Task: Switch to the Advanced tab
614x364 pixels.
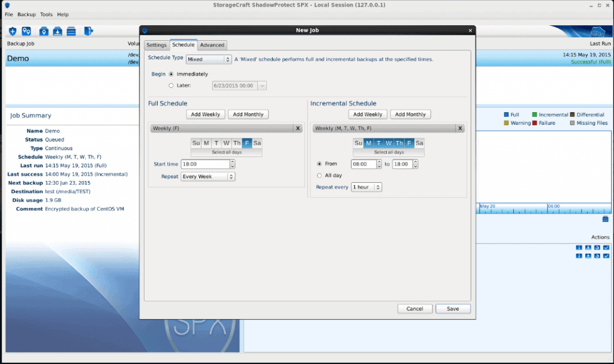Action: click(212, 45)
